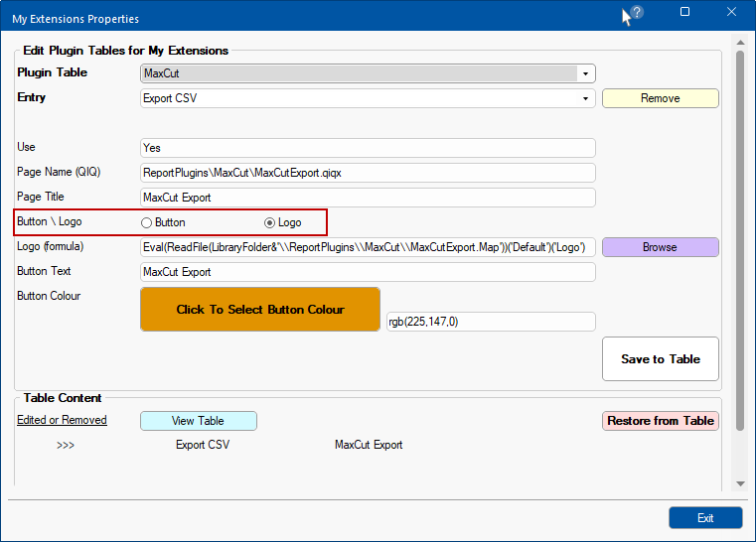Click into the Page Title field
The width and height of the screenshot is (756, 542).
pyautogui.click(x=368, y=198)
